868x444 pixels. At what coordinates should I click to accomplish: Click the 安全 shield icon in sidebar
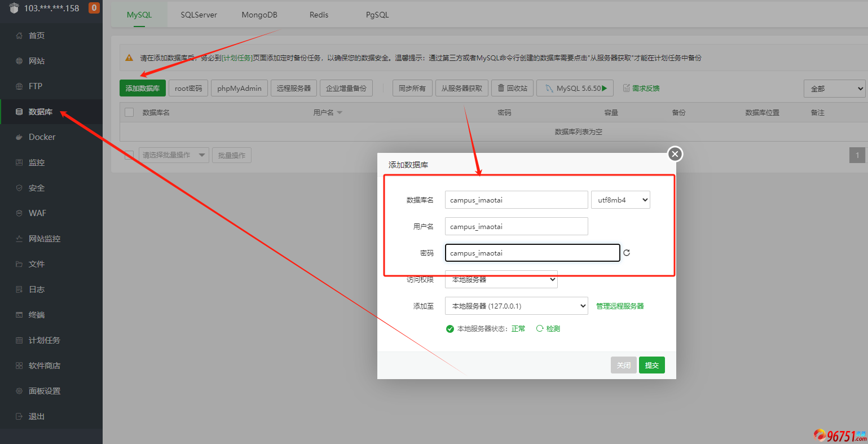(x=19, y=188)
